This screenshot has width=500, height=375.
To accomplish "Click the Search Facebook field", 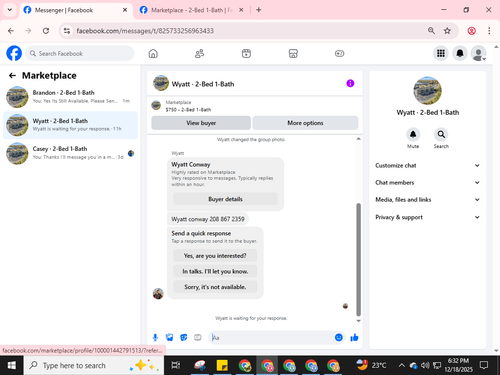I will tap(80, 53).
